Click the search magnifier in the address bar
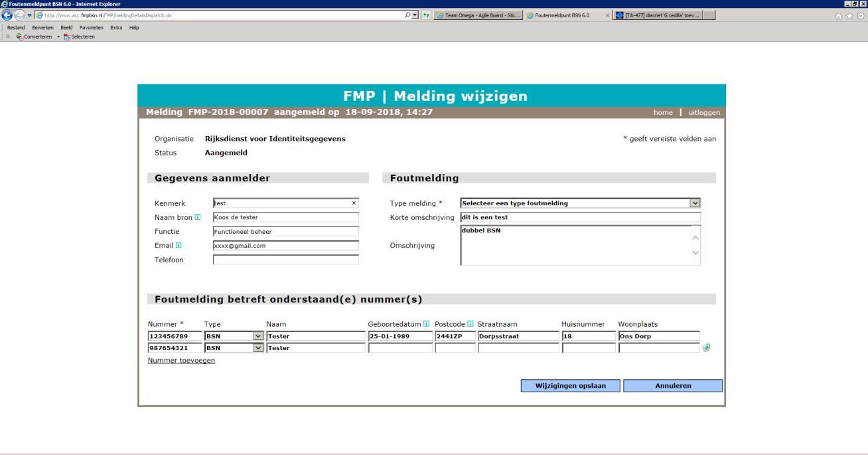The image size is (868, 455). coord(406,15)
